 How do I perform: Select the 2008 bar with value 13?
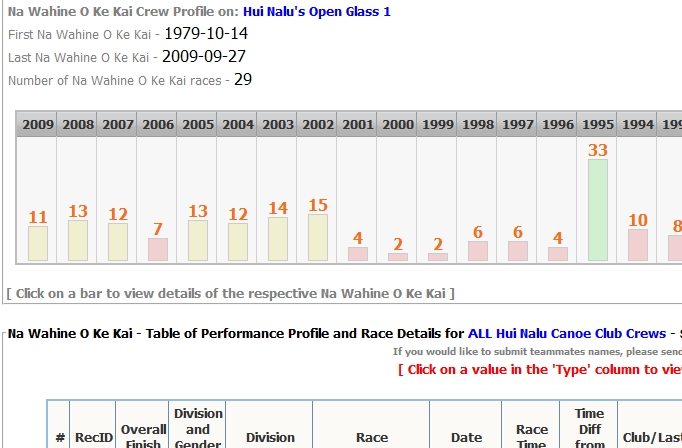point(78,240)
